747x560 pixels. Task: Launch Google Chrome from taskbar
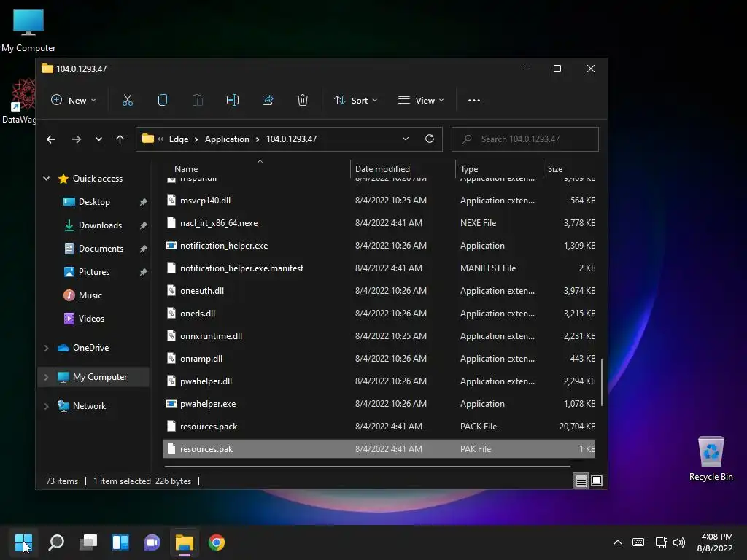(216, 542)
